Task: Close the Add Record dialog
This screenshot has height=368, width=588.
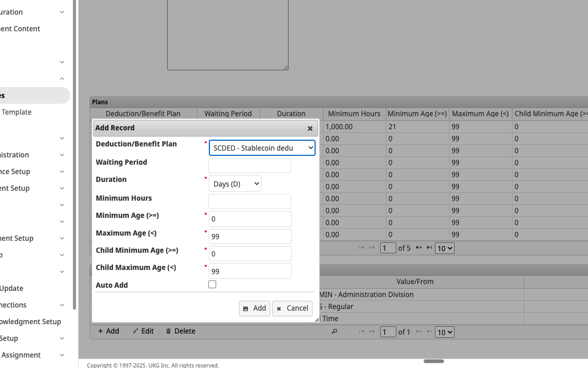Action: pyautogui.click(x=310, y=128)
